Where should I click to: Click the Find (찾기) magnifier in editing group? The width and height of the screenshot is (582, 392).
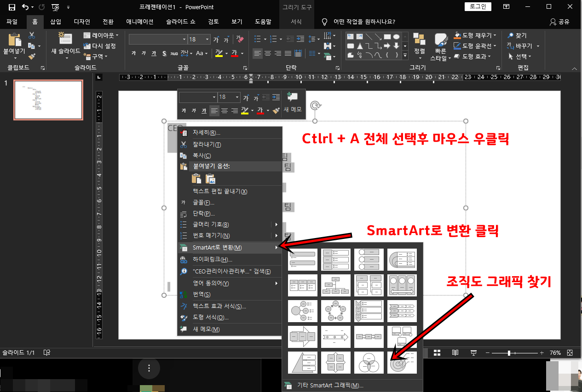coord(511,35)
